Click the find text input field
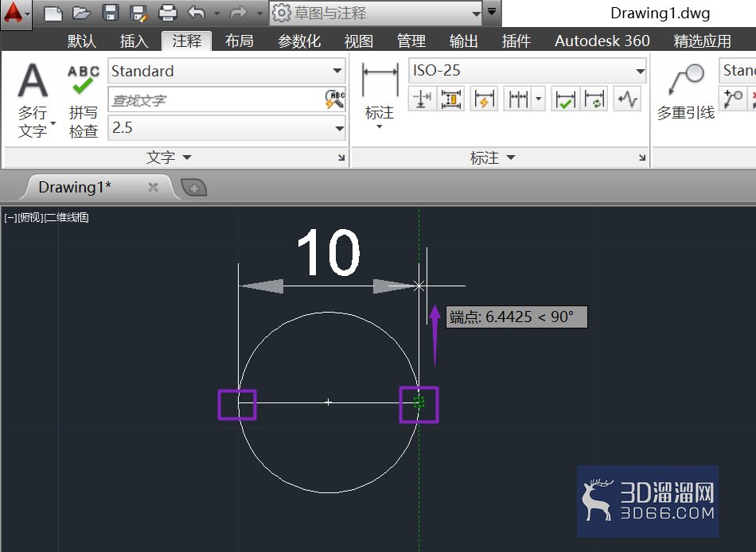This screenshot has width=756, height=552. tap(216, 100)
